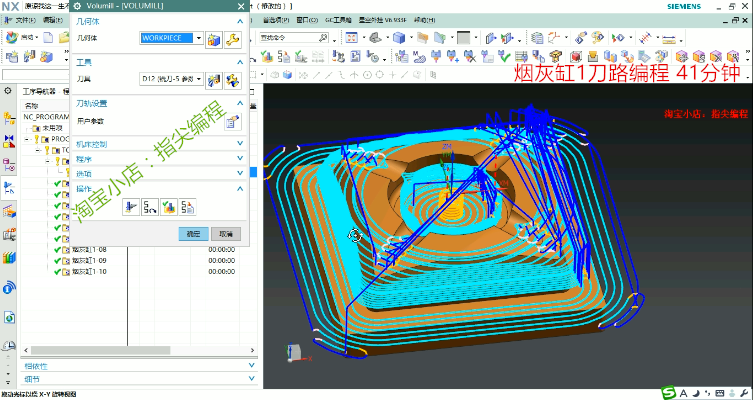The height and width of the screenshot is (400, 753).
Task: Click the green checkmark on operation 烟灰缸1-08
Action: click(x=59, y=249)
